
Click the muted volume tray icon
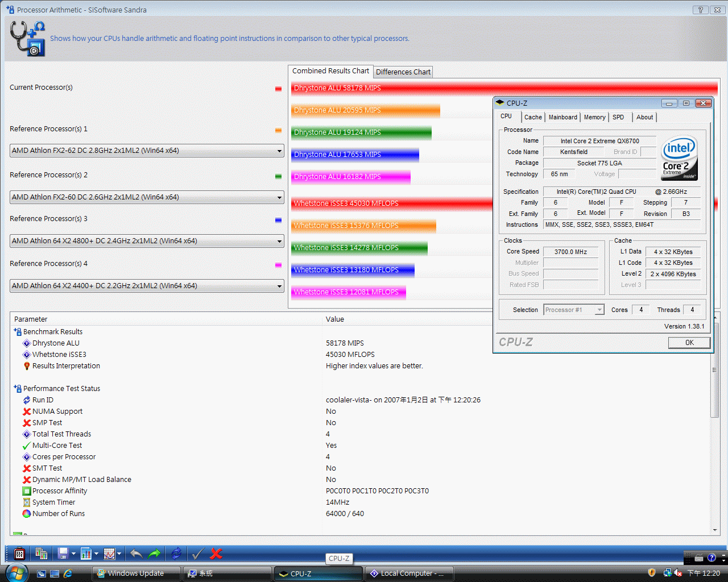[x=678, y=573]
